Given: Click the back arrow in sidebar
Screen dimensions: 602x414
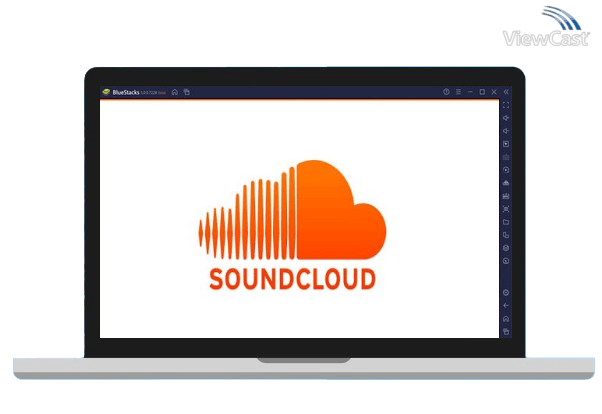Looking at the screenshot, I should pos(506,306).
